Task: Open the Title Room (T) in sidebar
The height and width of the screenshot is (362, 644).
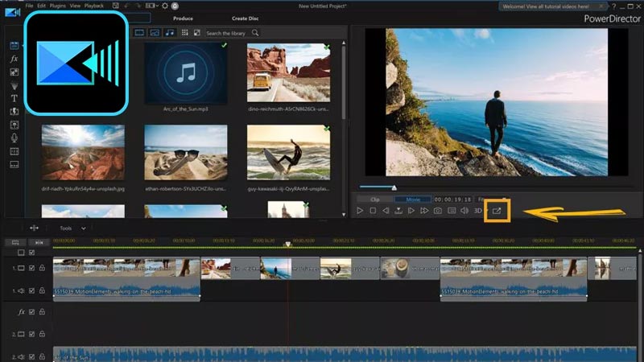Action: [14, 98]
